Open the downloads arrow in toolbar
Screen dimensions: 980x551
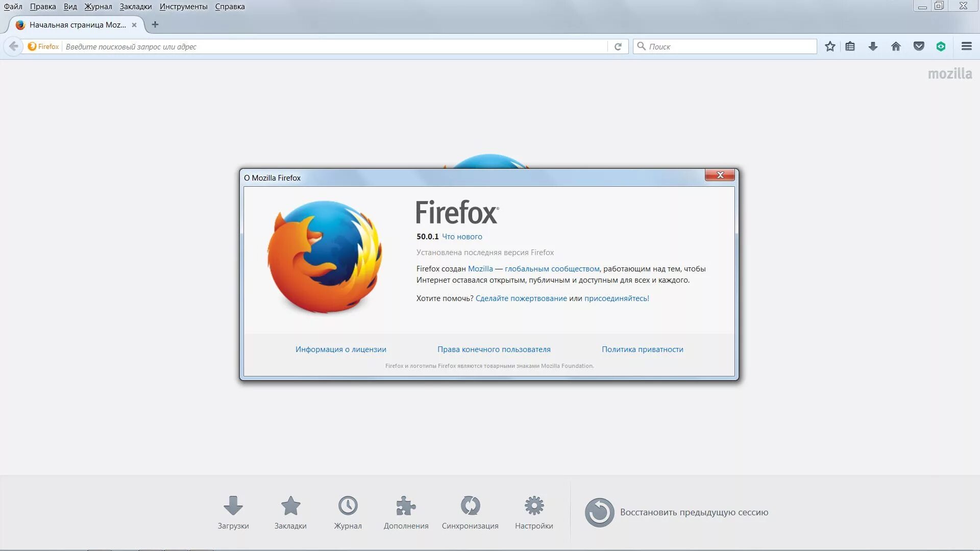pos(873,46)
